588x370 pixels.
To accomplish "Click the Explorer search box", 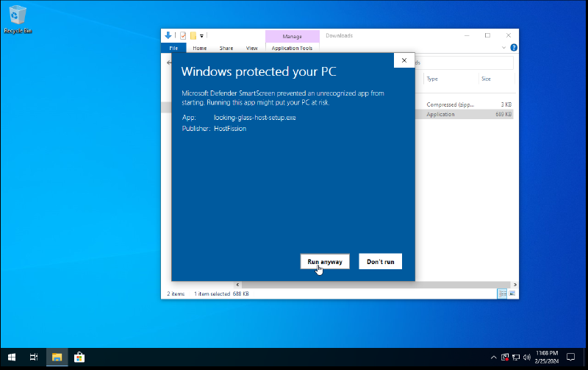I will [x=465, y=63].
